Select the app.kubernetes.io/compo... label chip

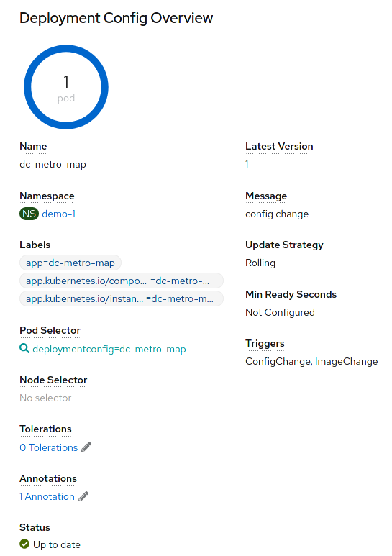point(122,281)
